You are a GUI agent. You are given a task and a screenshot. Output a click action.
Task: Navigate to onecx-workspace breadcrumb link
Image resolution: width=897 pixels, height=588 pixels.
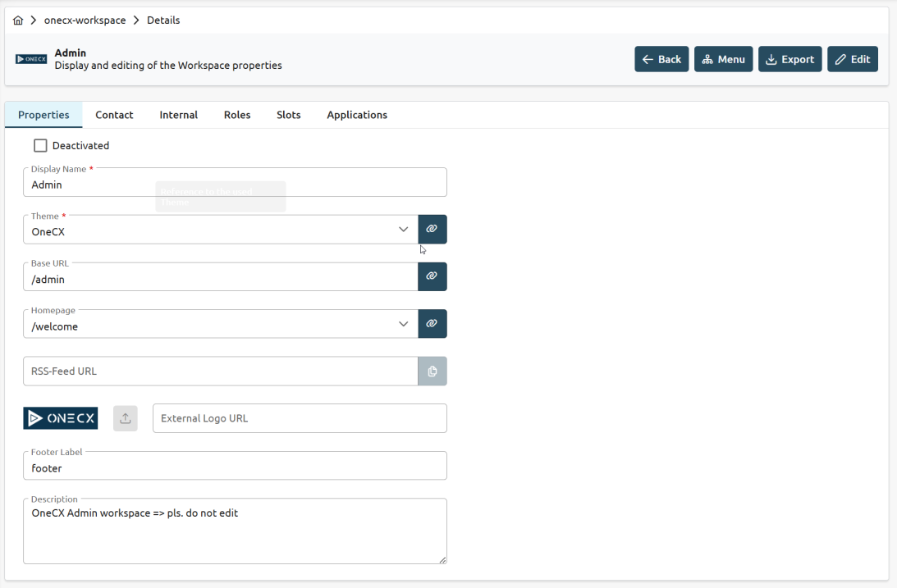coord(85,21)
